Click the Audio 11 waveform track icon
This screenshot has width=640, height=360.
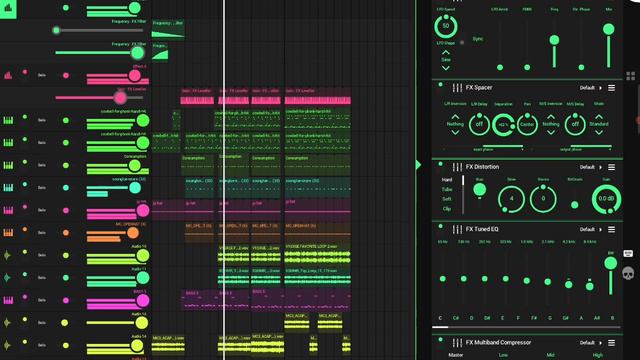point(7,278)
